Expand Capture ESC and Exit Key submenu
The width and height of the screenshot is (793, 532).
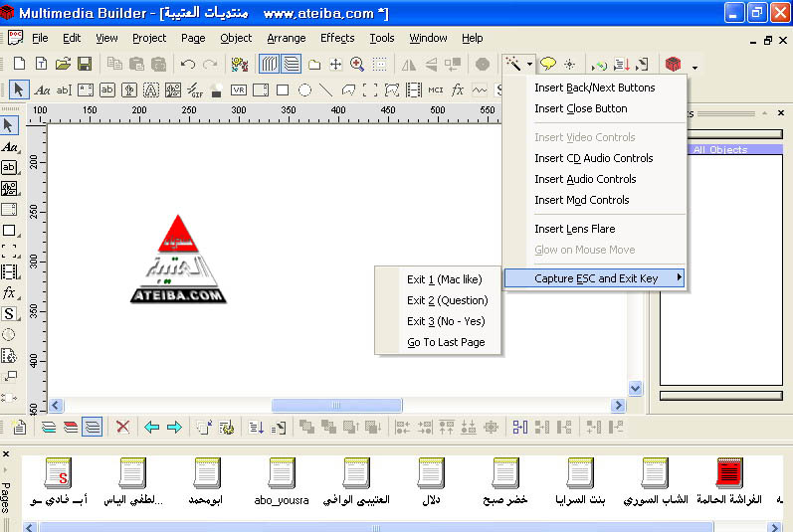tap(595, 278)
